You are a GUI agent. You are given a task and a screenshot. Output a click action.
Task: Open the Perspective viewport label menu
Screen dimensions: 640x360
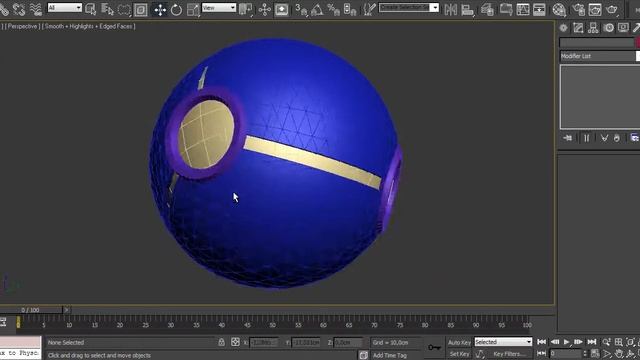pyautogui.click(x=22, y=26)
